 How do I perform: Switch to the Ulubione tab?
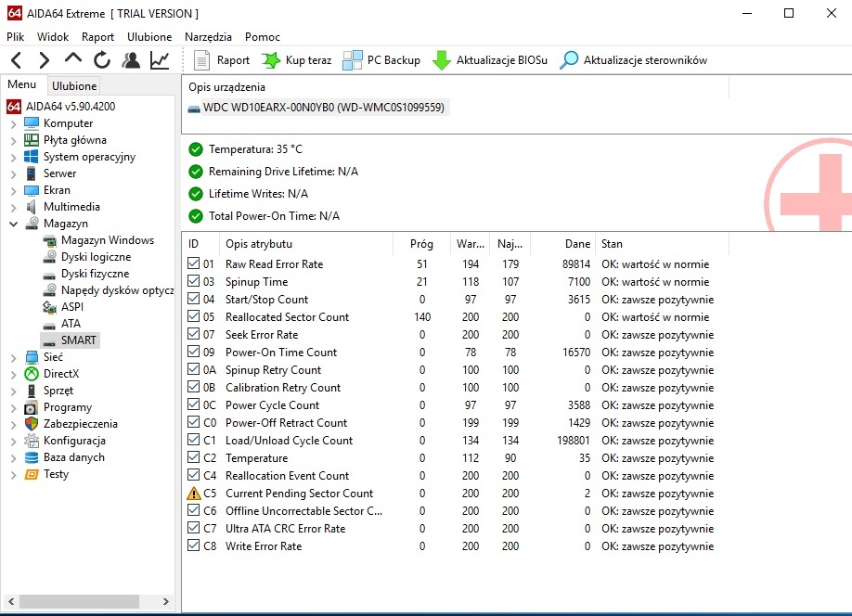pos(74,86)
